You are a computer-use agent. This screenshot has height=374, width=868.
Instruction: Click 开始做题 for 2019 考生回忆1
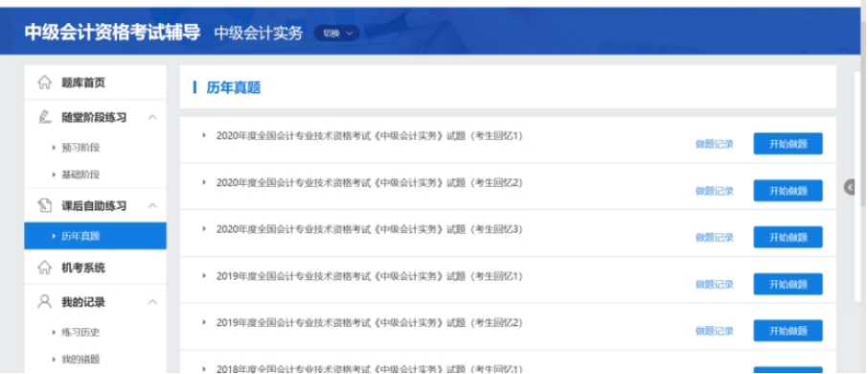tap(788, 284)
